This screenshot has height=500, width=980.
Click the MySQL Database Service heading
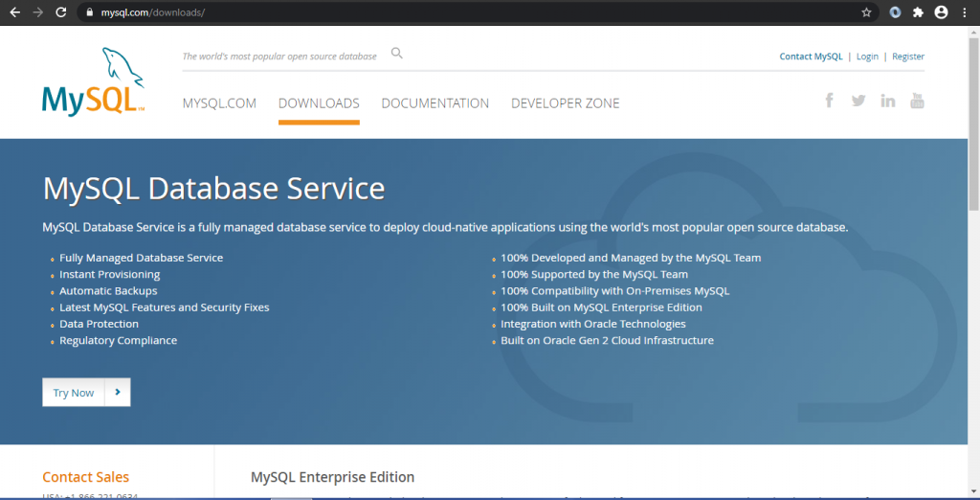click(x=213, y=189)
